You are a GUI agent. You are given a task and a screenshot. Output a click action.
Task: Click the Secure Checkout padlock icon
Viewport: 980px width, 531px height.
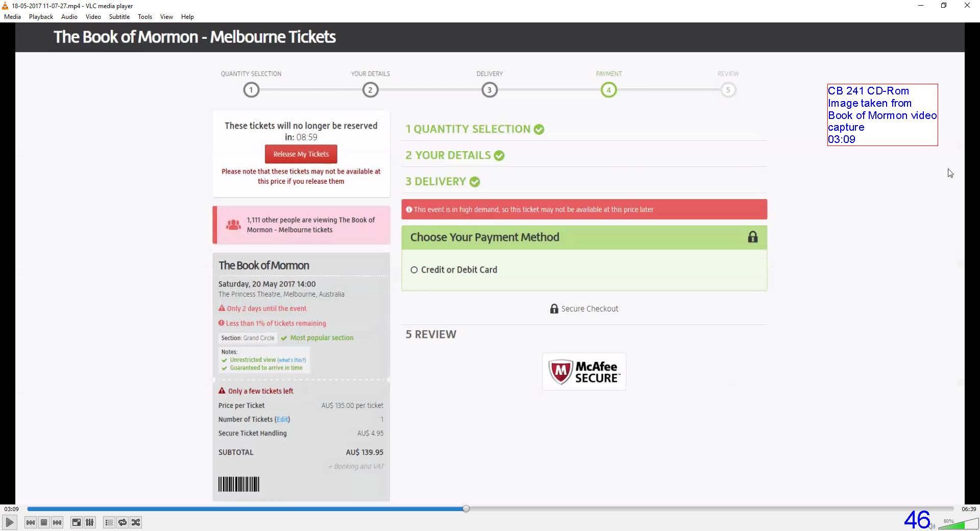tap(554, 308)
